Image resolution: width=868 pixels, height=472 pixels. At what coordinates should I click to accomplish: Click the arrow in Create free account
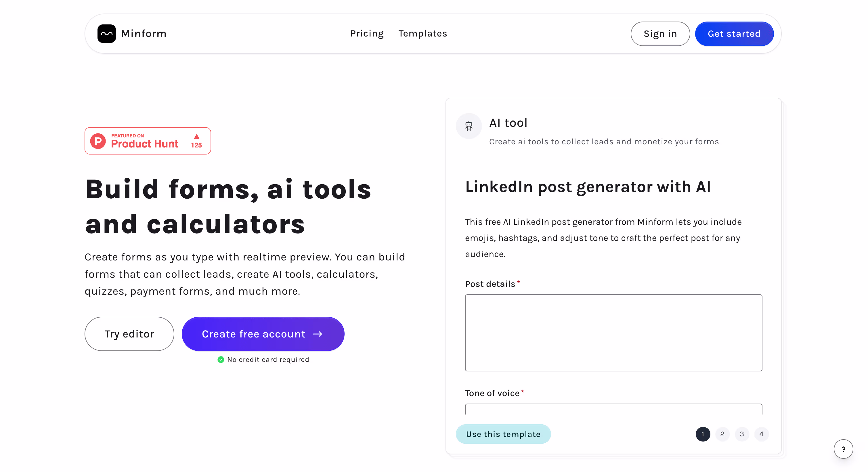[318, 334]
